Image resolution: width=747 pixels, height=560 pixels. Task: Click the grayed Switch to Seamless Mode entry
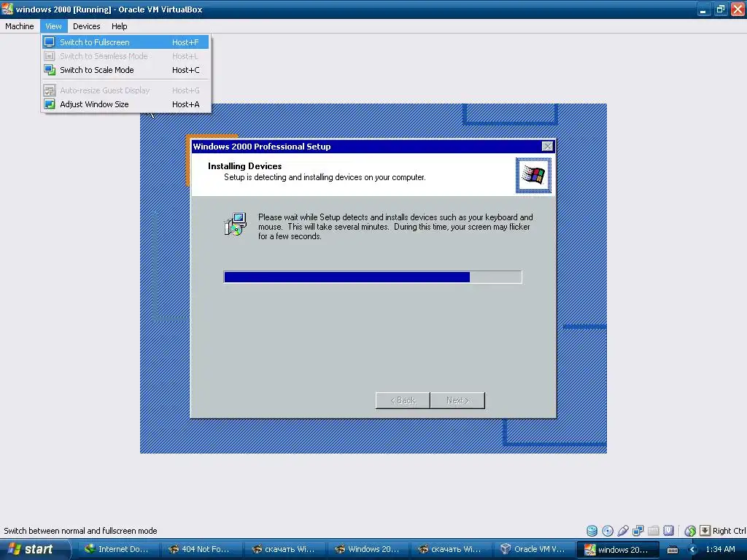click(125, 56)
